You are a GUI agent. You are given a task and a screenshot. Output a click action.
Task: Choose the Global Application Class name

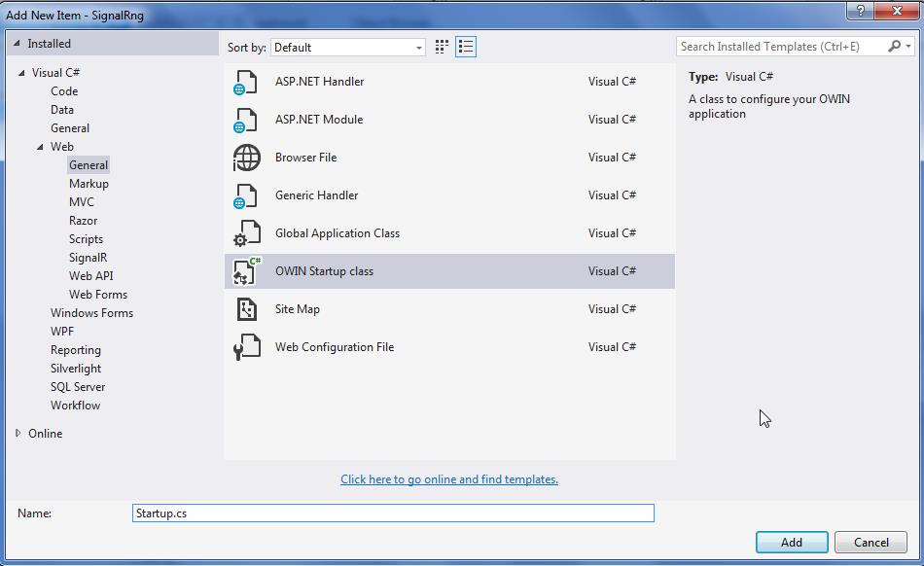coord(338,233)
